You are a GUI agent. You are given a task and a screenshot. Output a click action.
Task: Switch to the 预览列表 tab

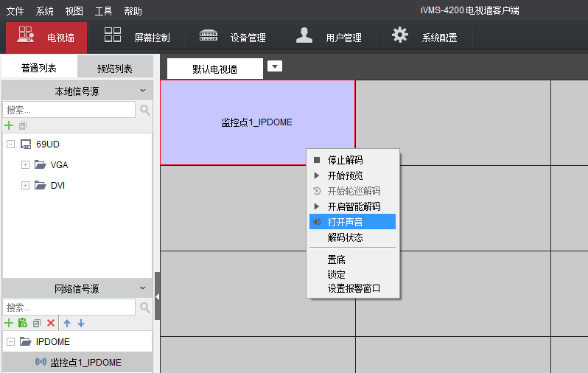click(x=115, y=68)
